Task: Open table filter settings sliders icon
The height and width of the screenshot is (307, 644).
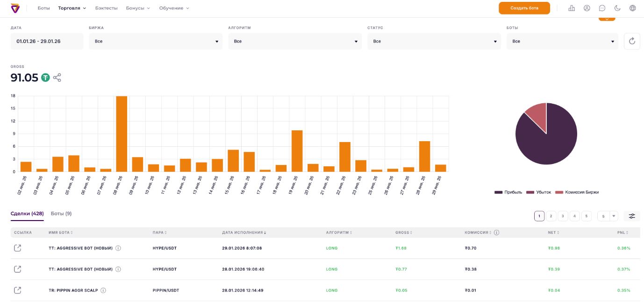Action: coord(632,216)
